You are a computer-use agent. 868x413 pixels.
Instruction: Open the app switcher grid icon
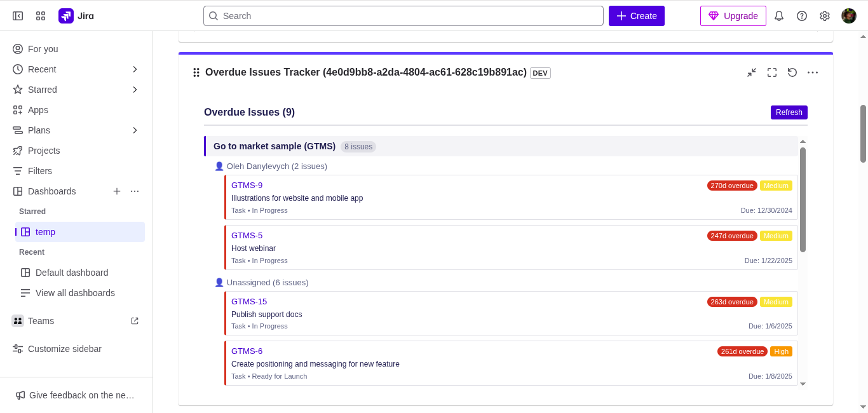click(x=40, y=15)
